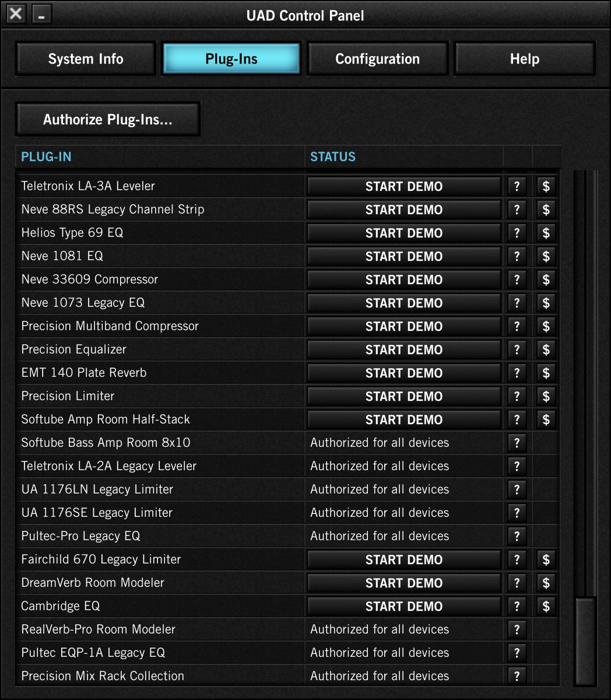Click the dollar icon for Helios Type 69 EQ

(546, 233)
